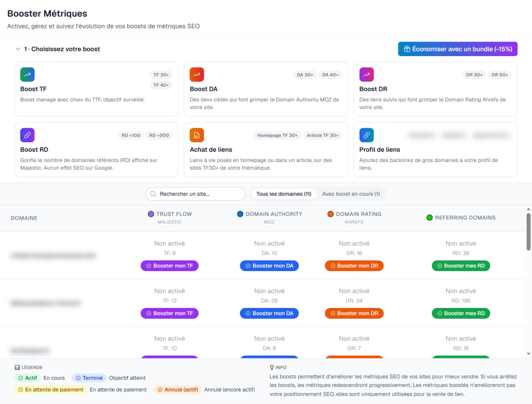Click the 'DOMAIN AUTHORITY' column header
Image resolution: width=532 pixels, height=404 pixels.
pyautogui.click(x=274, y=214)
